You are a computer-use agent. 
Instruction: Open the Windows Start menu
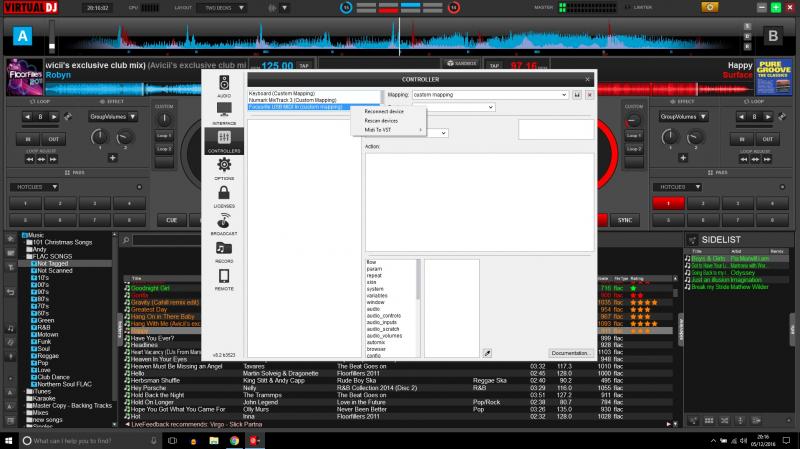tap(9, 440)
